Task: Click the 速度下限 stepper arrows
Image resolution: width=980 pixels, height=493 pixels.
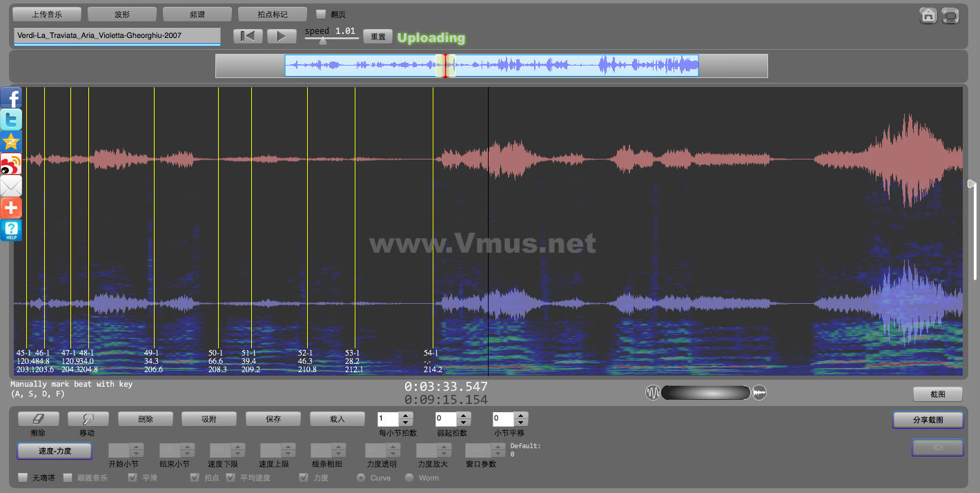Action: (x=238, y=450)
